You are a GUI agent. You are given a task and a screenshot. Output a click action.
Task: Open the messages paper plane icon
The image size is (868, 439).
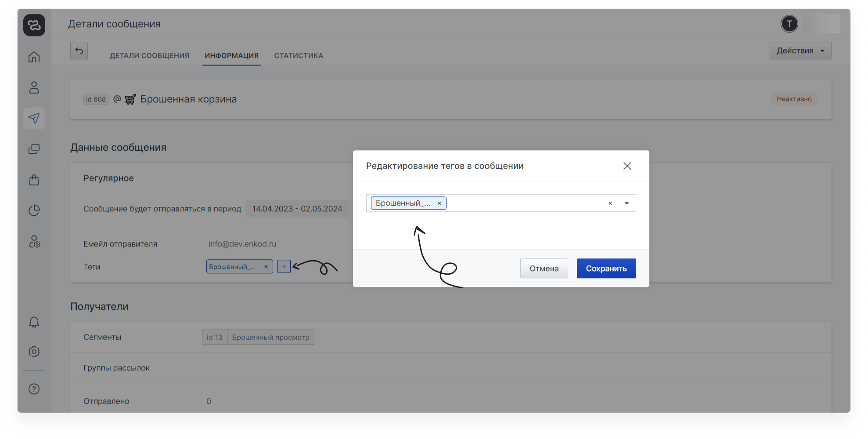tap(34, 118)
